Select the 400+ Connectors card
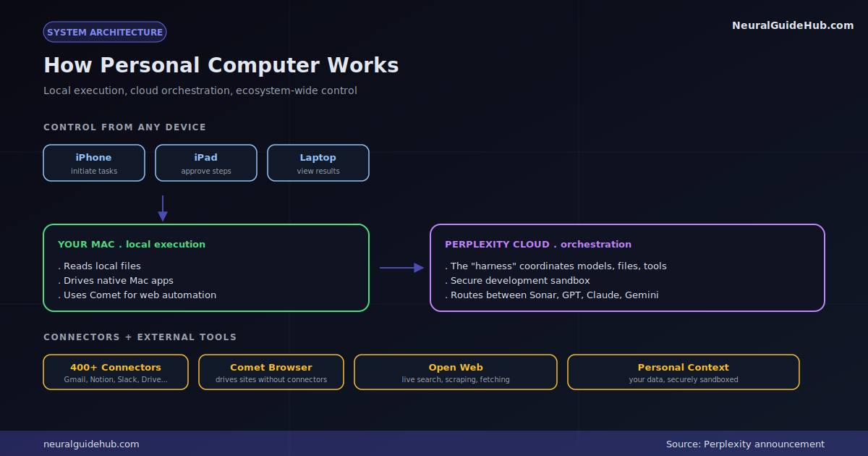 tap(116, 372)
